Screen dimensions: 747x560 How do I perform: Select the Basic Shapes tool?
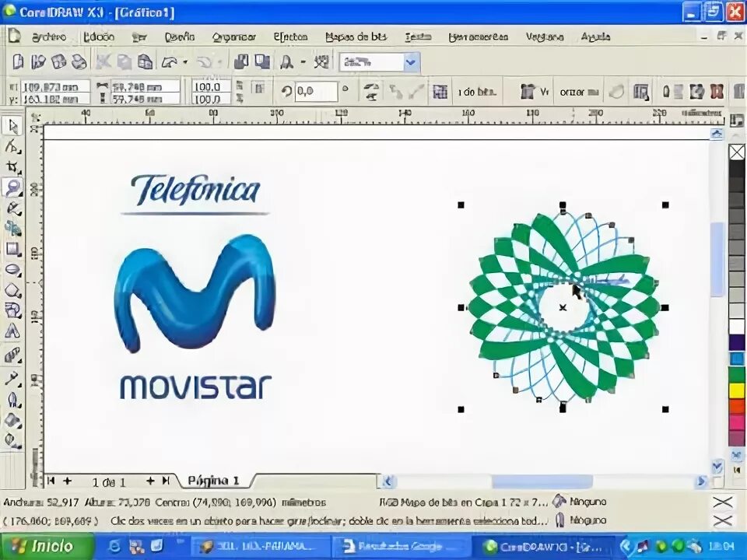click(12, 310)
